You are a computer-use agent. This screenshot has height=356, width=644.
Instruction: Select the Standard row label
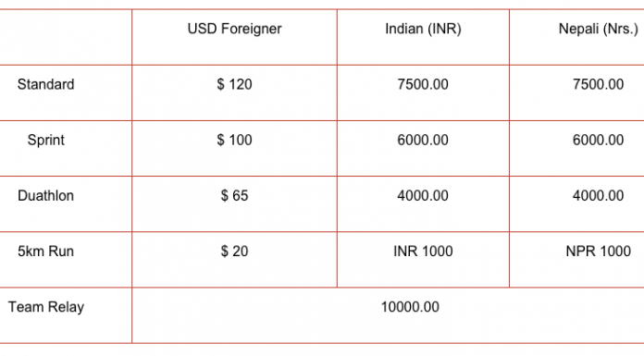pyautogui.click(x=45, y=84)
